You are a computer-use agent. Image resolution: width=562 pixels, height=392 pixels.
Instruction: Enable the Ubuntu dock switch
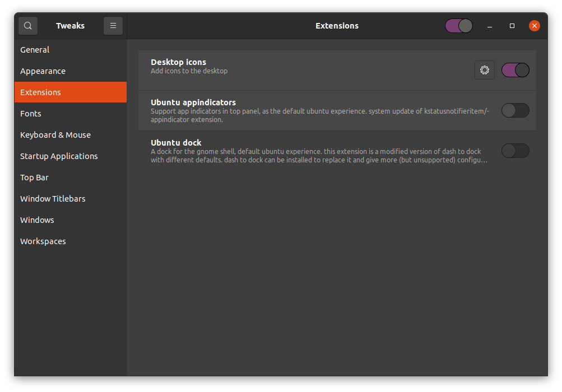pos(515,151)
